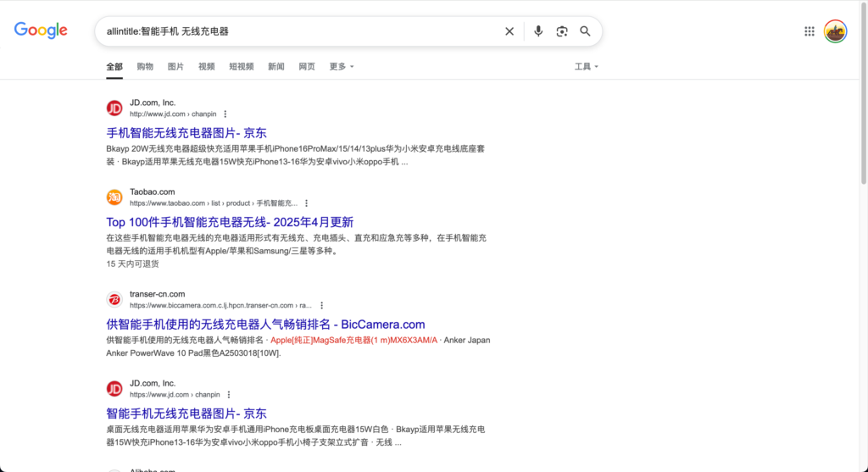Image resolution: width=868 pixels, height=472 pixels.
Task: Click the BicCamera transer-cn favicon
Action: (114, 299)
